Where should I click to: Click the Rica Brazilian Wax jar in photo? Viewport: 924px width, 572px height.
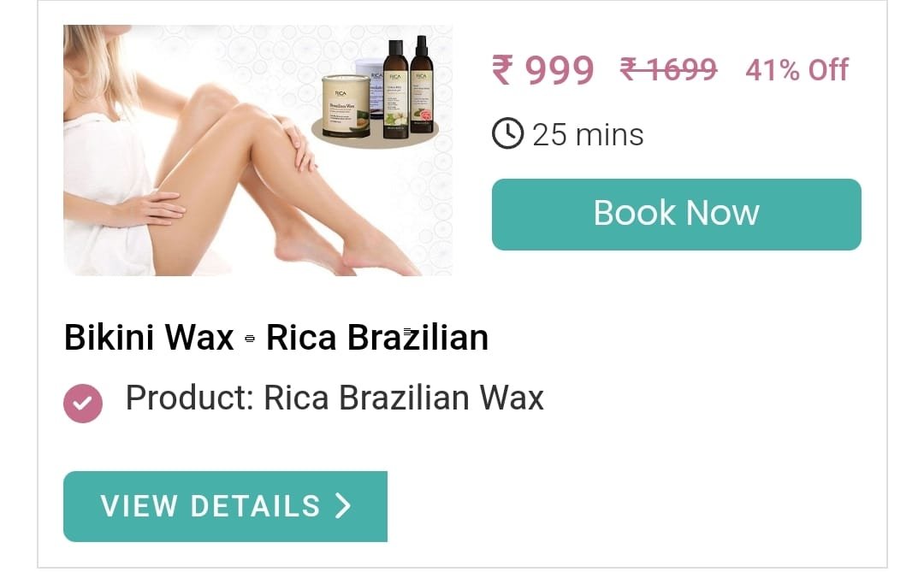click(x=346, y=105)
